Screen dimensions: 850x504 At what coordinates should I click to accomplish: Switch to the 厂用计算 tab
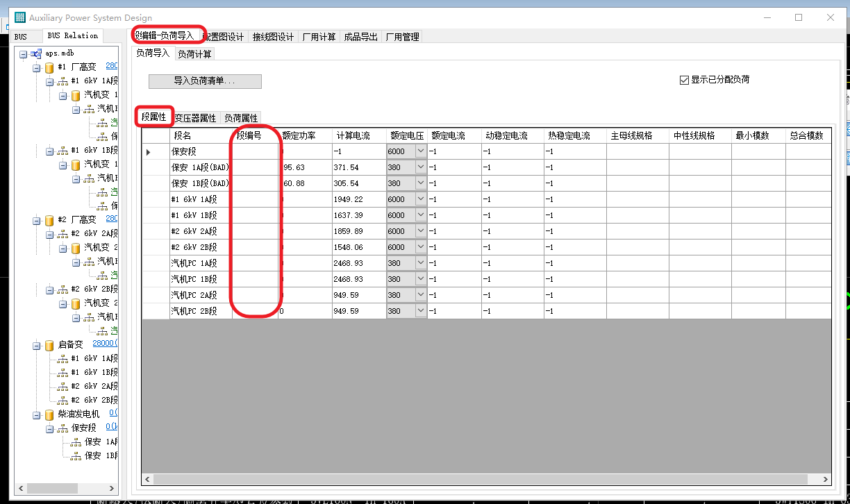[319, 37]
